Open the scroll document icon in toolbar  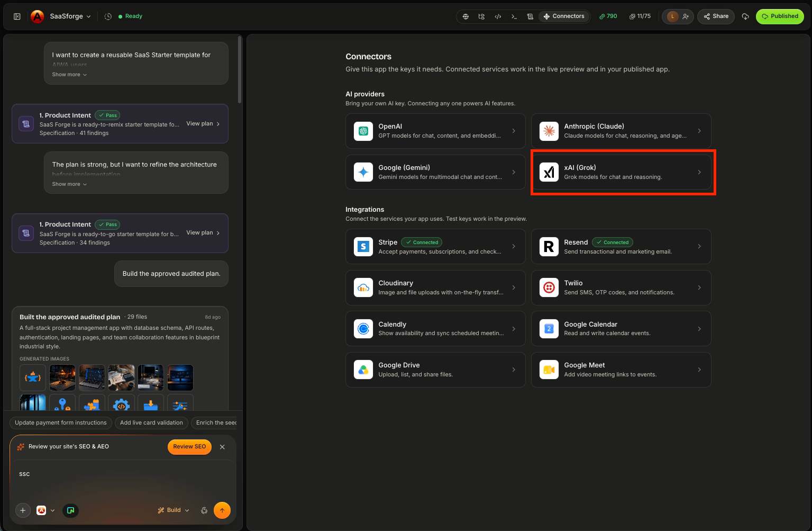tap(530, 16)
